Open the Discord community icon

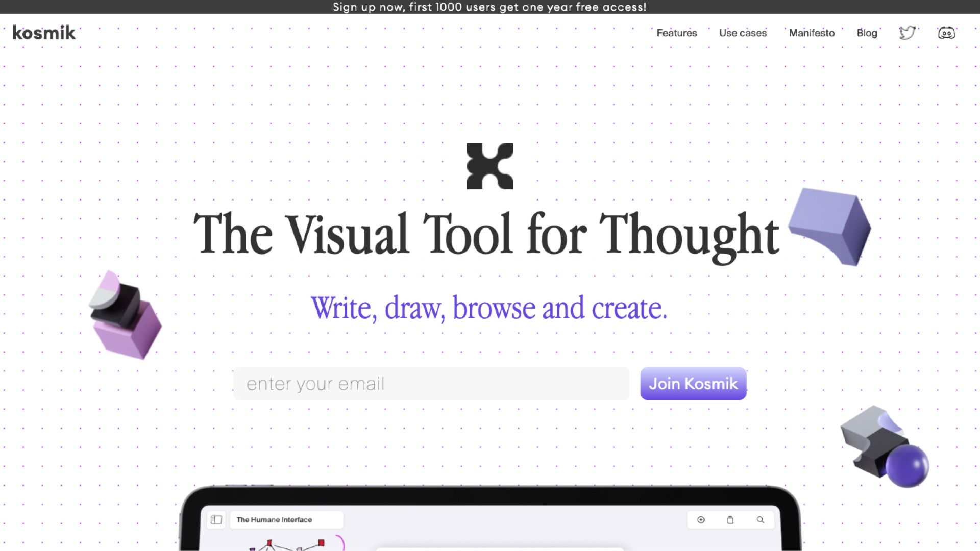pos(946,33)
